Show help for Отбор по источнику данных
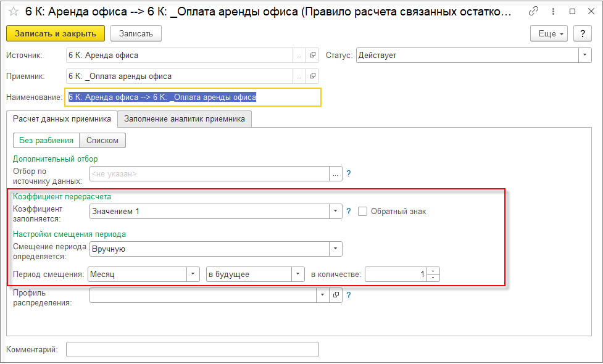The image size is (603, 364). [349, 174]
